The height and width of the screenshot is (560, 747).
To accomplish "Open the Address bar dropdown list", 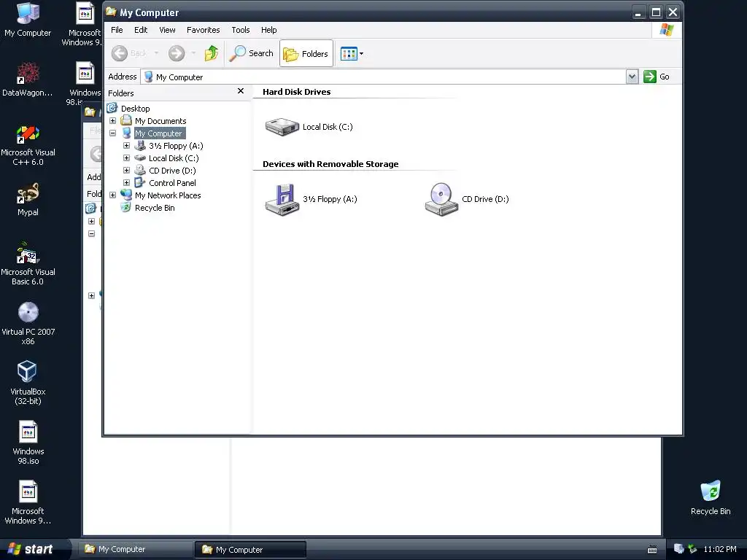I will (x=632, y=77).
